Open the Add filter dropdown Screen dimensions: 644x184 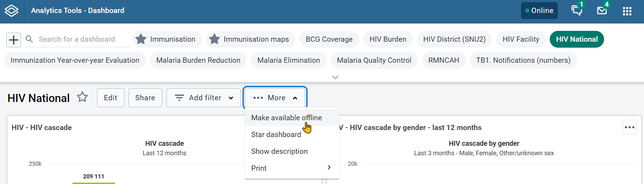pos(204,98)
